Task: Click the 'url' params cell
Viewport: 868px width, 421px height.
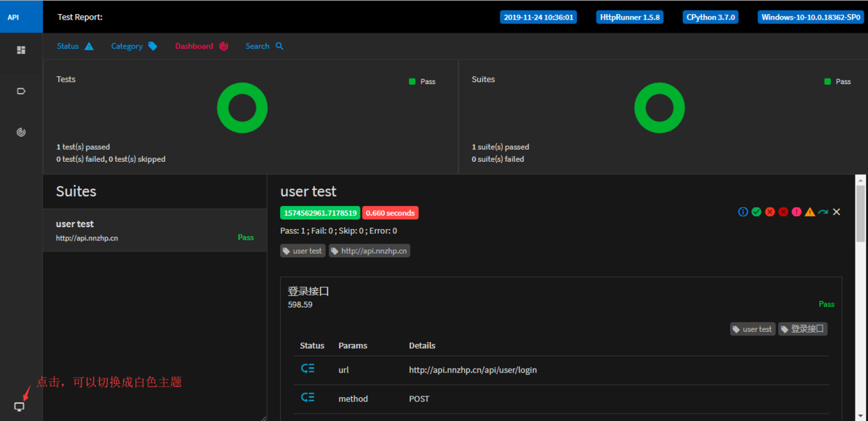Action: (x=344, y=370)
